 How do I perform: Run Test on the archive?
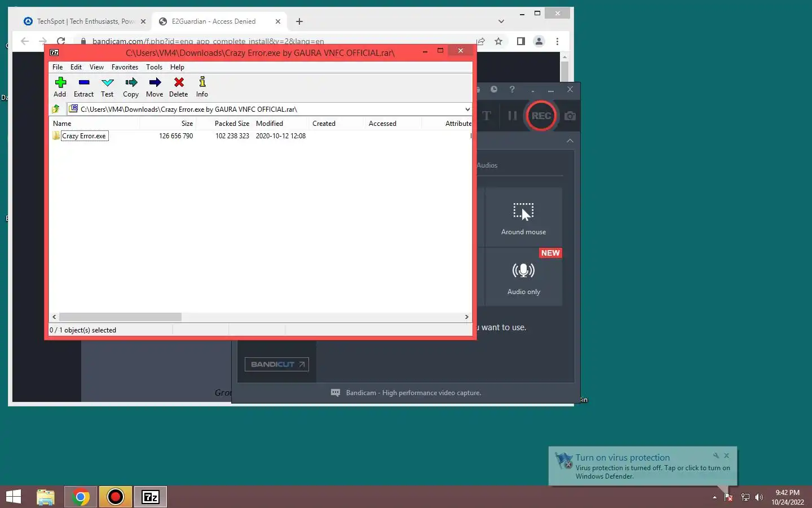point(107,87)
